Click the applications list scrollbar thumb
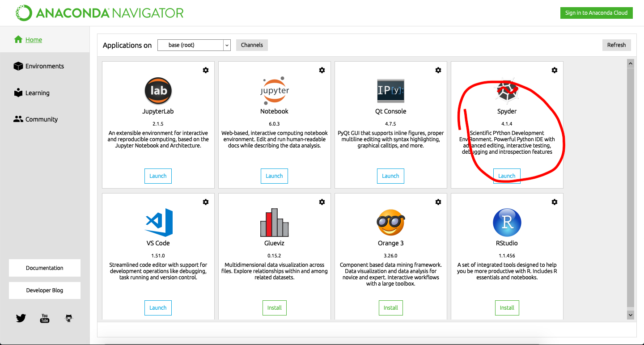Viewport: 644px width, 345px height. coord(631,188)
